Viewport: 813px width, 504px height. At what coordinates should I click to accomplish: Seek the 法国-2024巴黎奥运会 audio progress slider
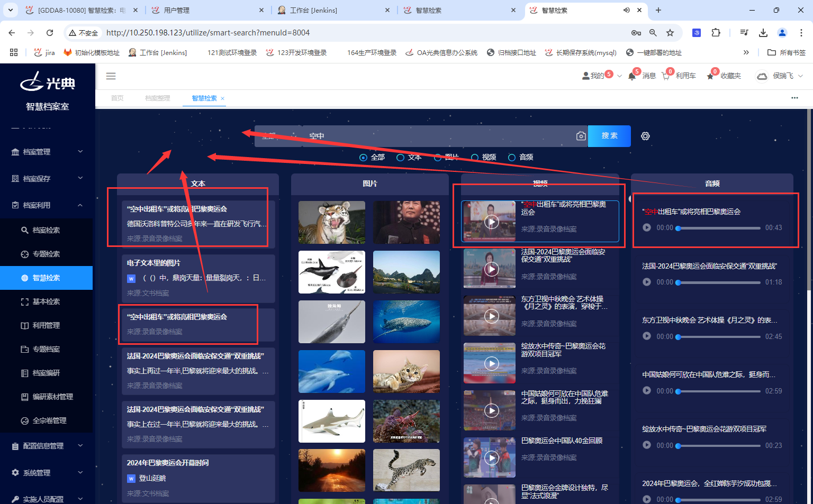click(x=718, y=282)
